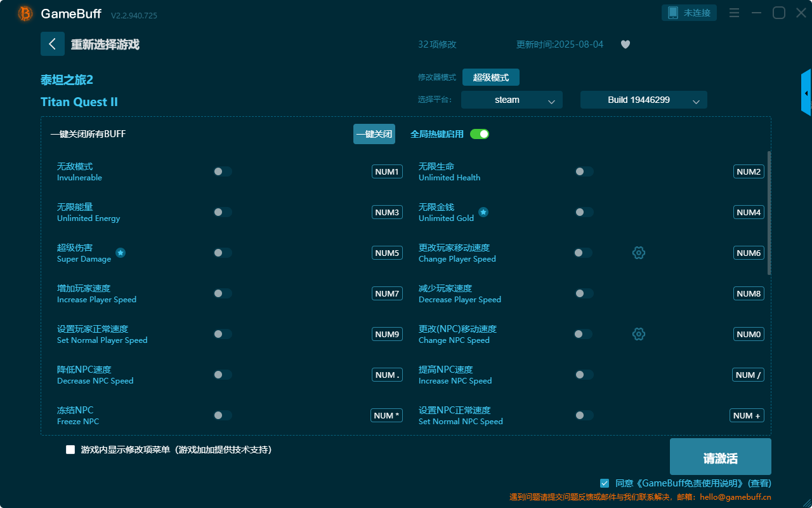Click the 一键关闭 button

(374, 134)
